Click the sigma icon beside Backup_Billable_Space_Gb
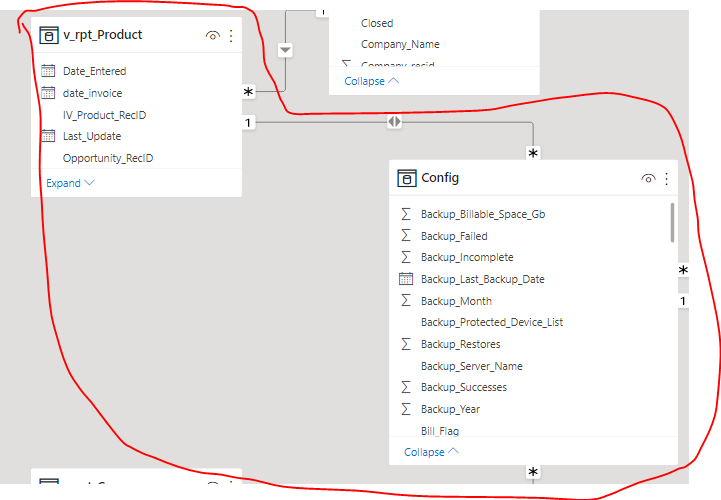721x500 pixels. 406,214
